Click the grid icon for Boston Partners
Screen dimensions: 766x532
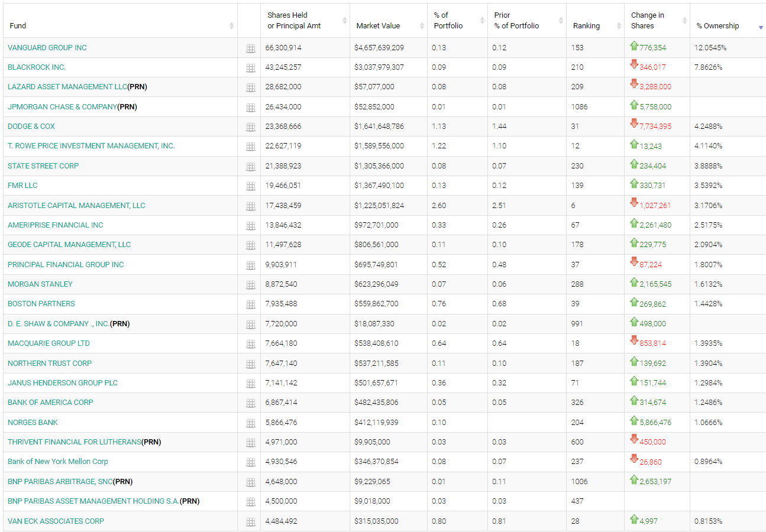click(250, 304)
